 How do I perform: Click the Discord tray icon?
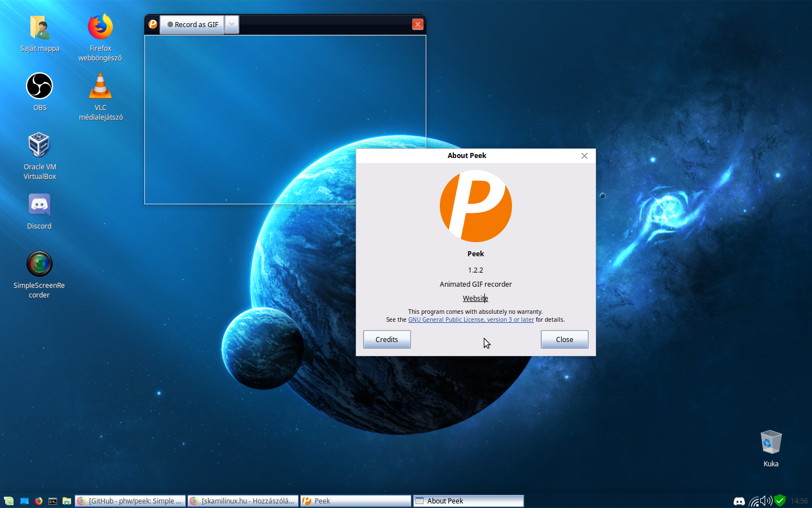pos(739,501)
